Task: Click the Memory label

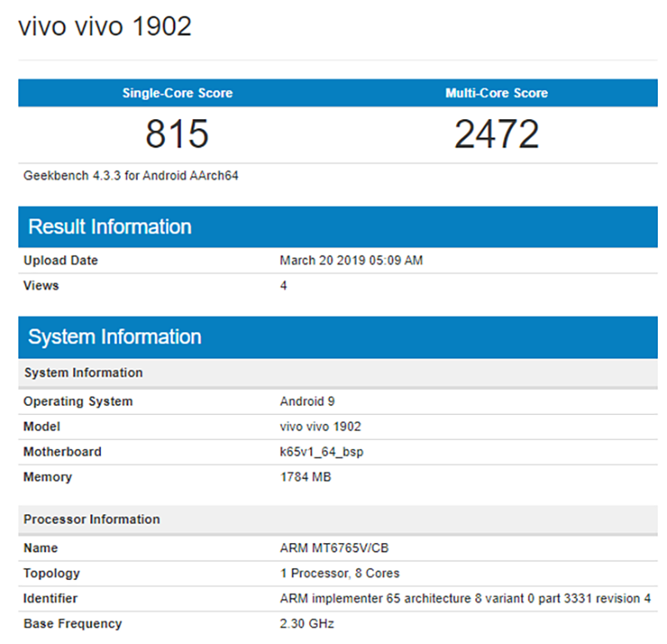Action: click(48, 477)
